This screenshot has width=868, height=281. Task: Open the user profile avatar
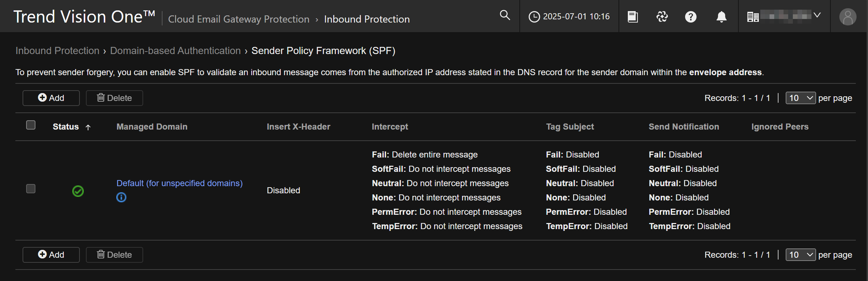848,17
